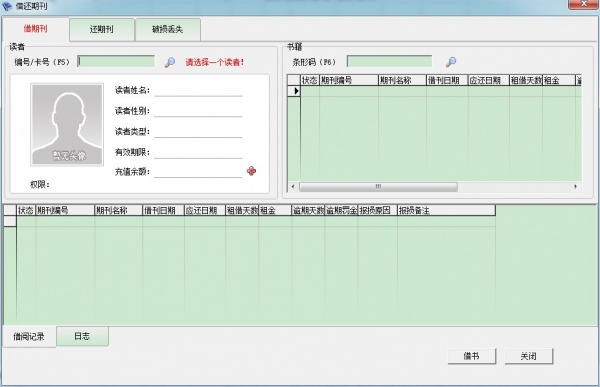This screenshot has height=387, width=600.
Task: Focus the 编号/卡号 input field
Action: tap(116, 61)
